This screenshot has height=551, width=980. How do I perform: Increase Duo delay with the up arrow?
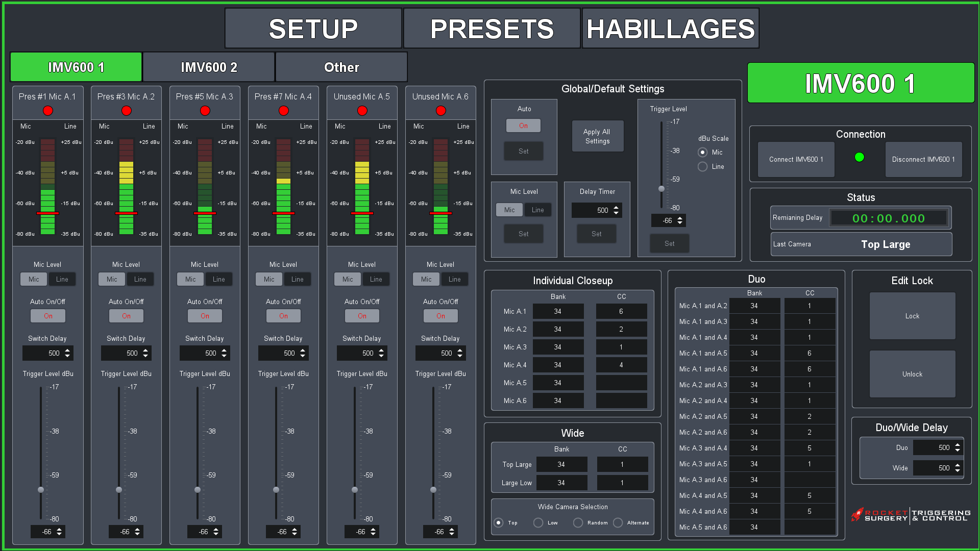click(x=958, y=445)
